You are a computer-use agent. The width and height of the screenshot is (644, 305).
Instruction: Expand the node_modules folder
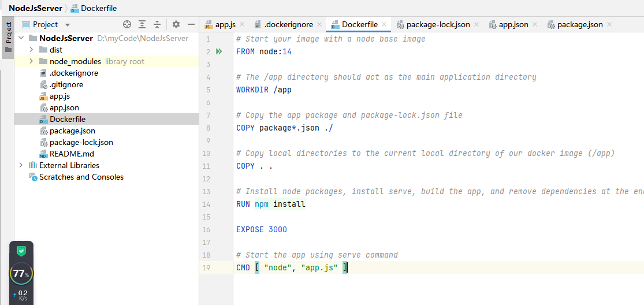(31, 61)
